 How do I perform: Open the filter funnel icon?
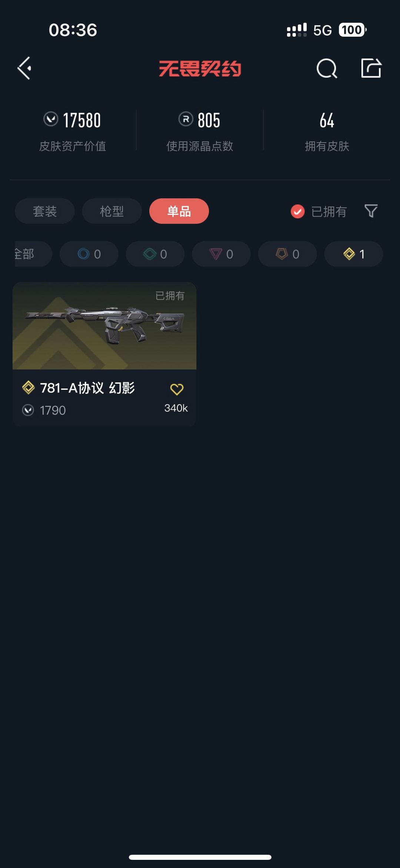pos(371,211)
